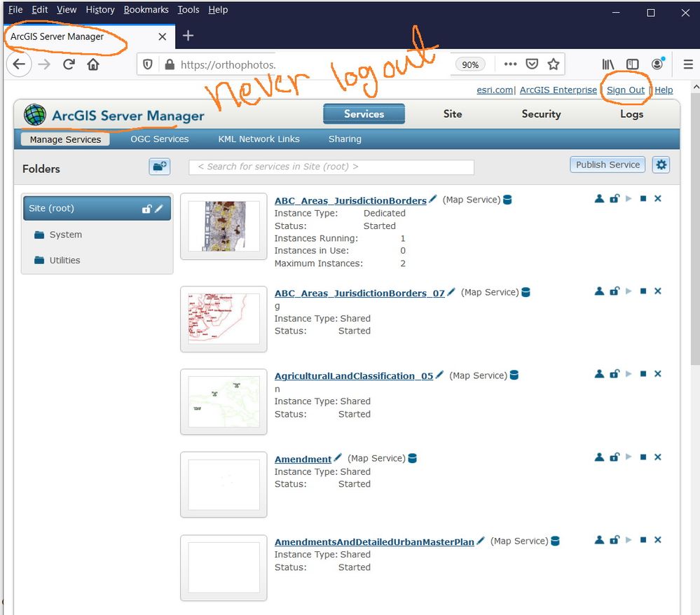This screenshot has height=615, width=700.
Task: Focus the search for services field
Action: click(x=331, y=167)
